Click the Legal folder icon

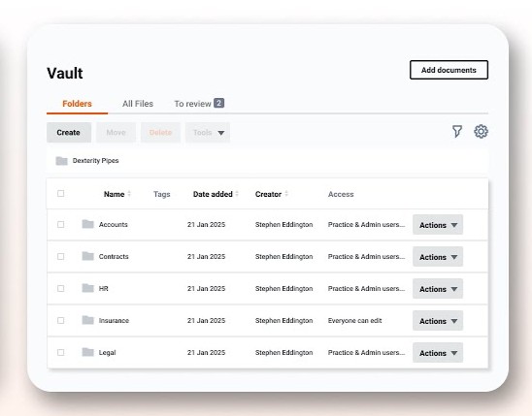coord(88,352)
